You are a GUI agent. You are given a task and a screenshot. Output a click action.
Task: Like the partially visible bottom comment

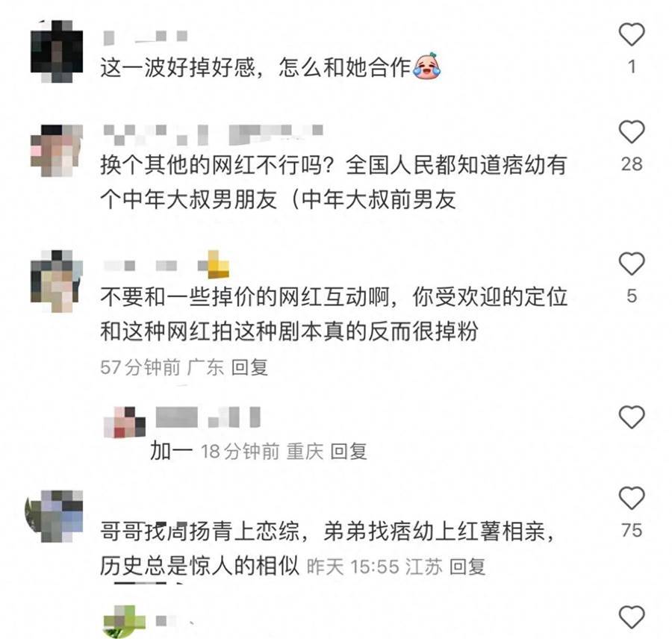pos(631,617)
